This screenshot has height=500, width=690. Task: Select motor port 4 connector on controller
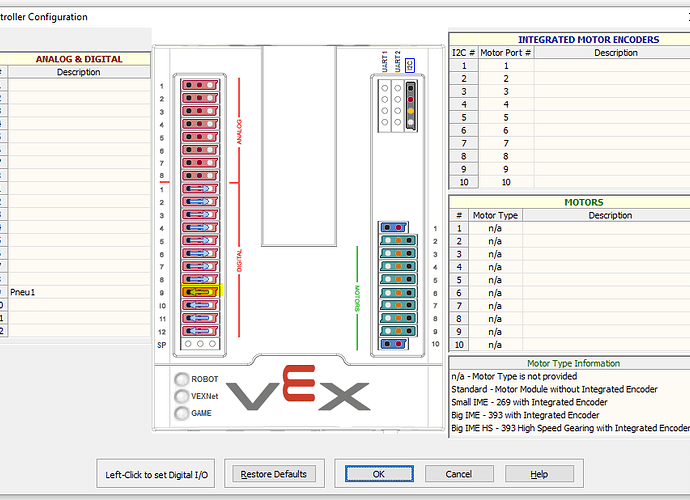398,266
